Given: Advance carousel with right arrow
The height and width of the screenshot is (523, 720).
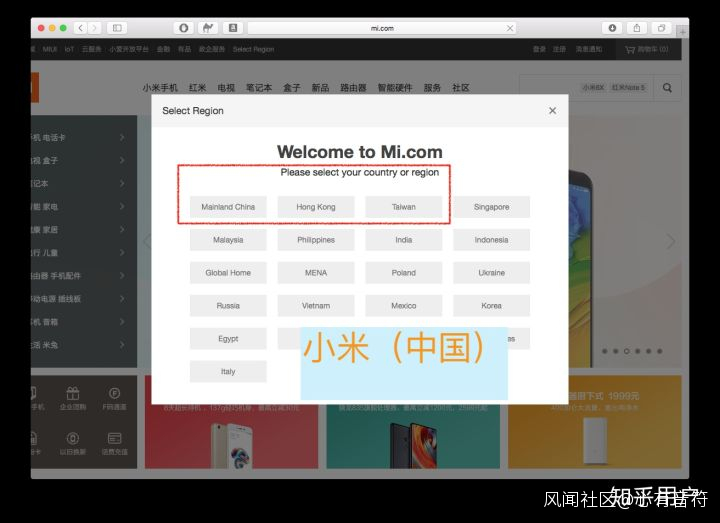Looking at the screenshot, I should pyautogui.click(x=670, y=241).
